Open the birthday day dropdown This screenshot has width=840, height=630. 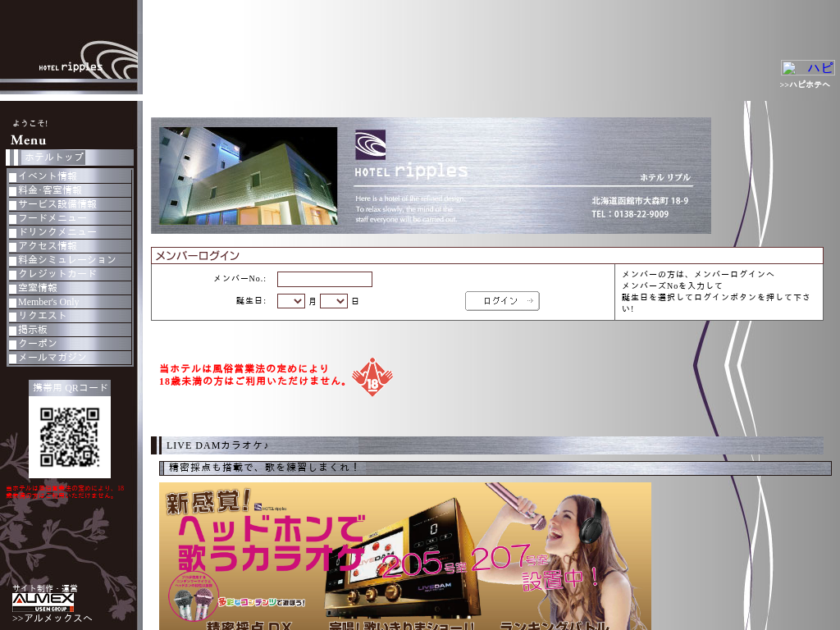[x=334, y=301]
